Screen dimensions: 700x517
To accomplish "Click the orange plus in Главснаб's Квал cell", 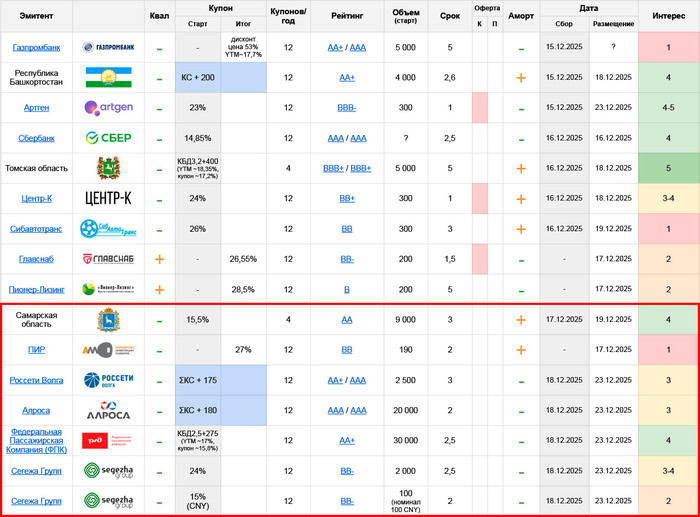I will (x=159, y=259).
